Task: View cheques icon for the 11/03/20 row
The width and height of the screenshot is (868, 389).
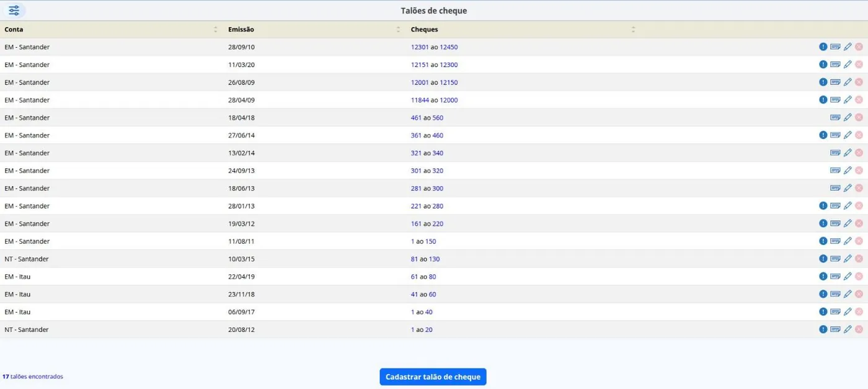Action: [835, 65]
